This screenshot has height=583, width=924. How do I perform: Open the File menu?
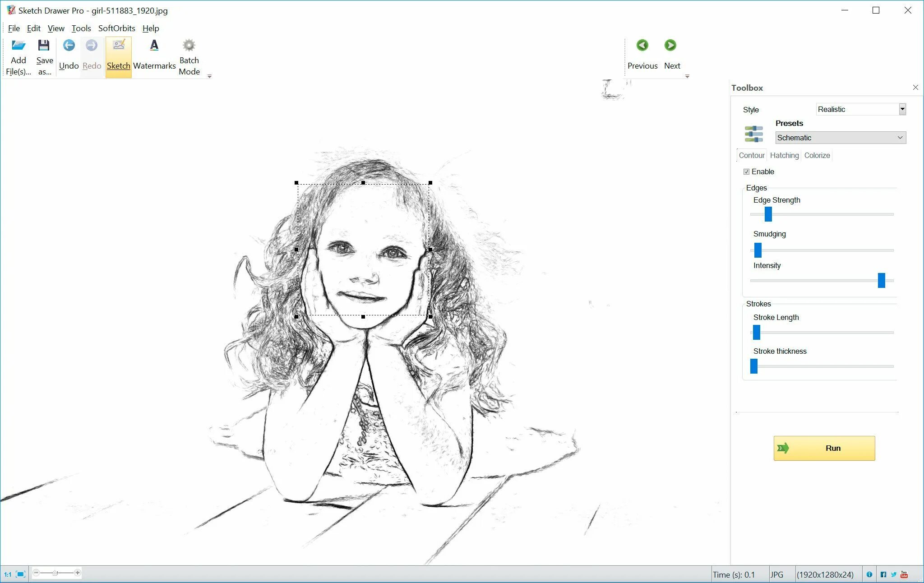point(14,28)
